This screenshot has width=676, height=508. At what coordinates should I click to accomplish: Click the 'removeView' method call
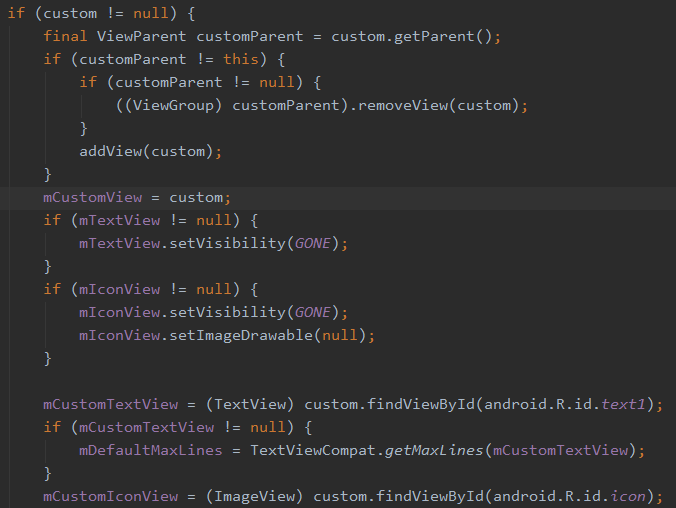(403, 105)
